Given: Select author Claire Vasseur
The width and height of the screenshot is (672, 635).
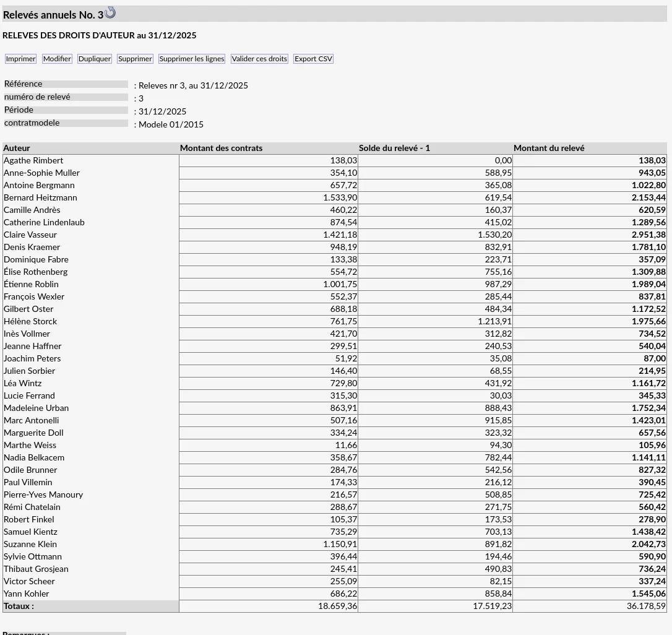Looking at the screenshot, I should pos(30,235).
